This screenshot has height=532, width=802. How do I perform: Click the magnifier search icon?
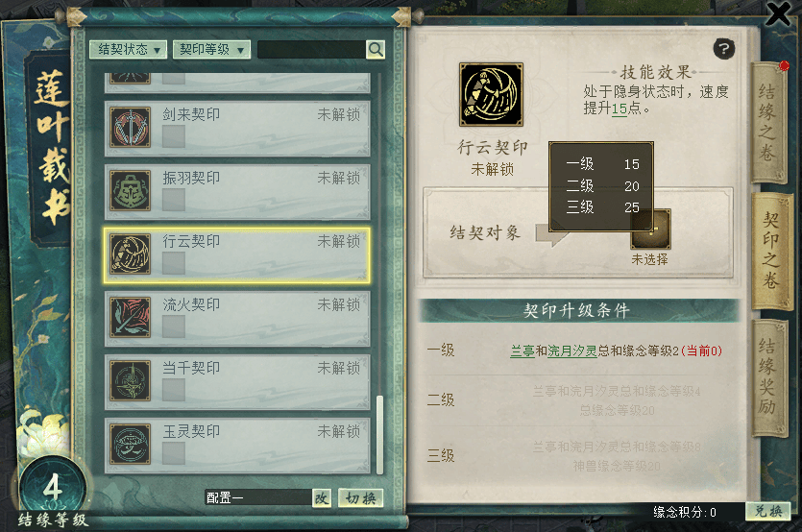[376, 50]
